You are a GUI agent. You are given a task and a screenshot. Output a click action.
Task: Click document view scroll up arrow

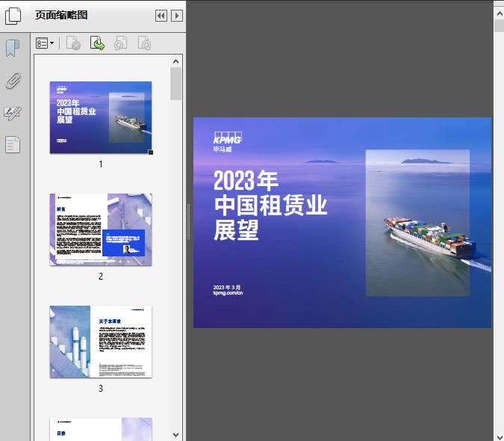pos(500,13)
